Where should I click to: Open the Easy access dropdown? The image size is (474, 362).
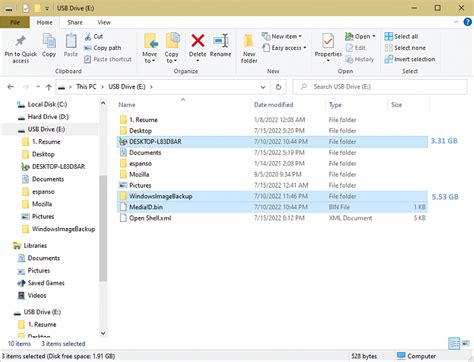click(x=284, y=48)
